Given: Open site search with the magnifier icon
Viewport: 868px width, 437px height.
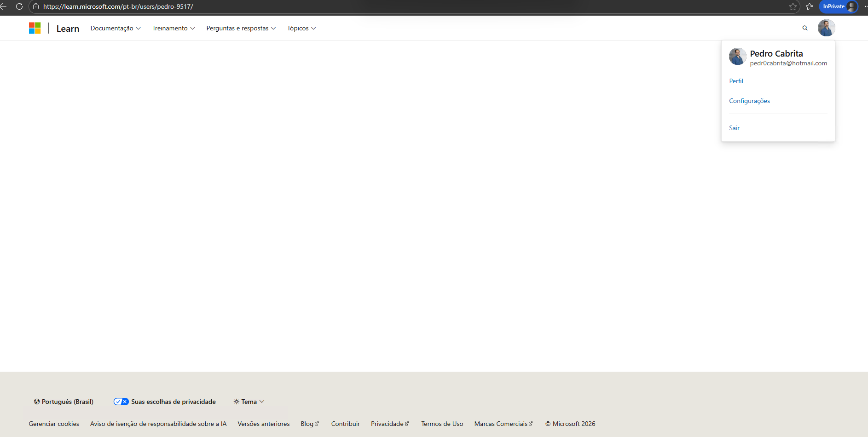Looking at the screenshot, I should 805,28.
